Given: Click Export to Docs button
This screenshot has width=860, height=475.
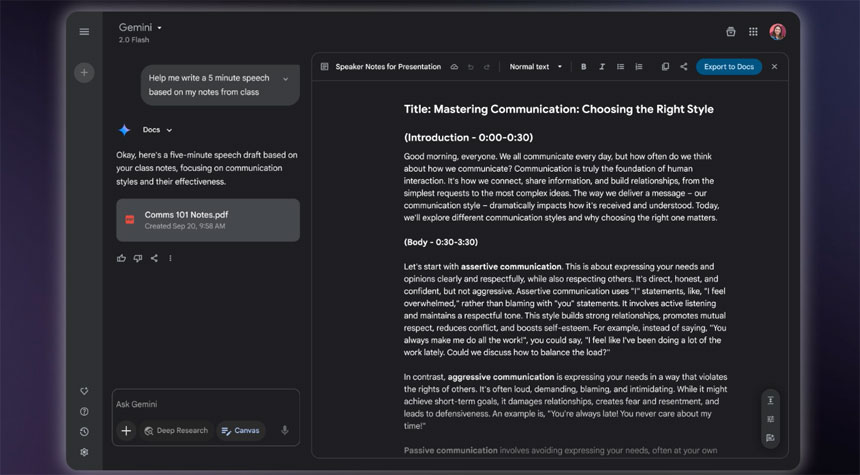Looking at the screenshot, I should coord(729,67).
